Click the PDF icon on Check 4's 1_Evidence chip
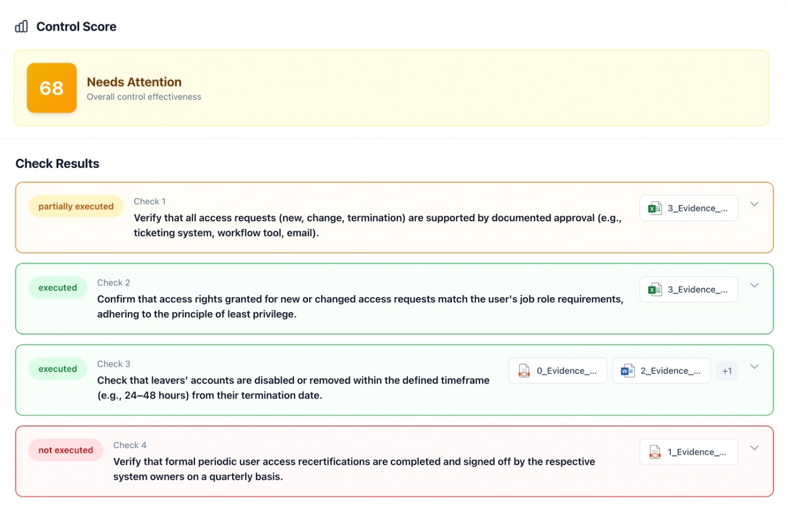787x532 pixels. (654, 452)
